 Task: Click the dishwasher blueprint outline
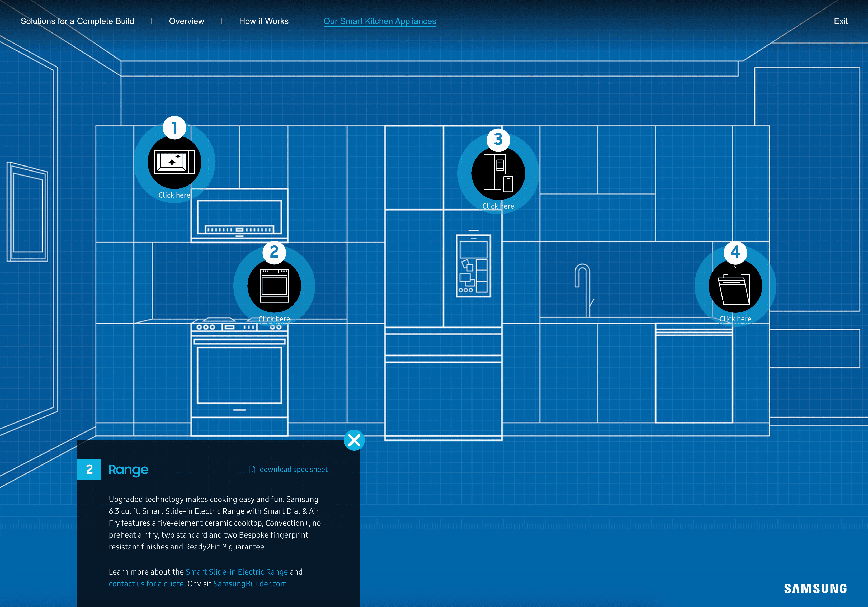coord(694,374)
